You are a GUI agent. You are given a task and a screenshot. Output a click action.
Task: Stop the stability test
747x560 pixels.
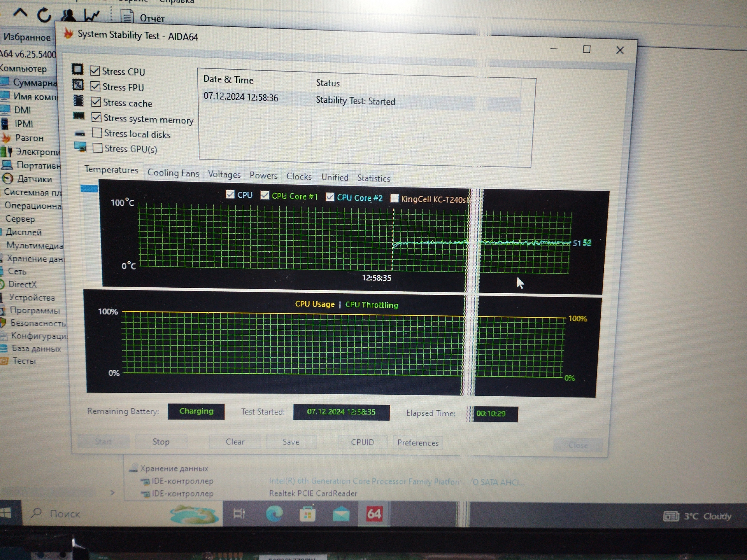(x=161, y=442)
